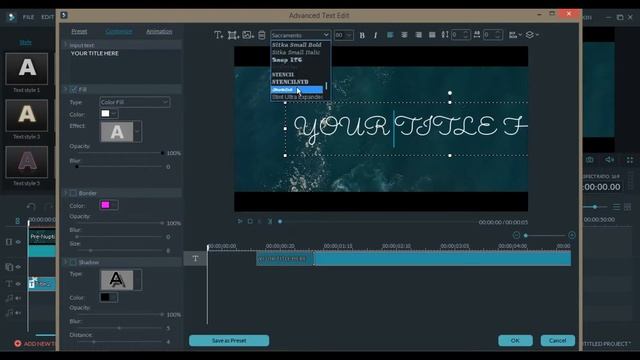Mute the first audio track
Viewport: 640px width, 360px height.
pos(18,298)
